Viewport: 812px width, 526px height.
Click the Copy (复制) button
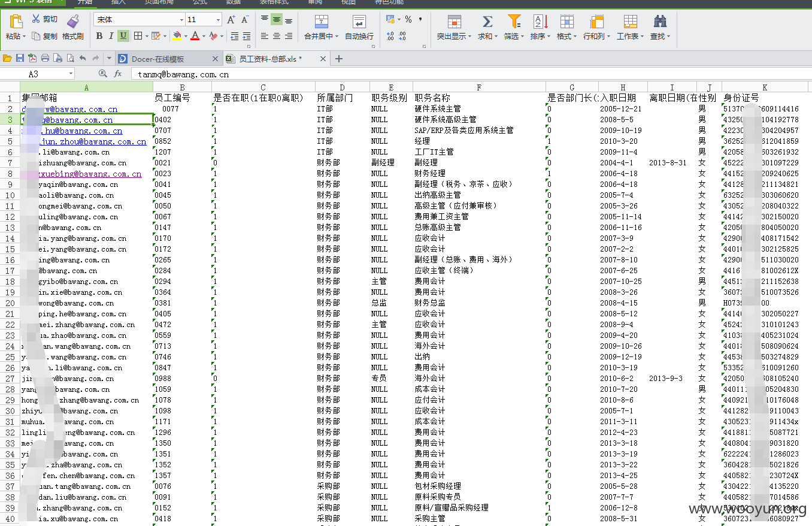tap(44, 37)
